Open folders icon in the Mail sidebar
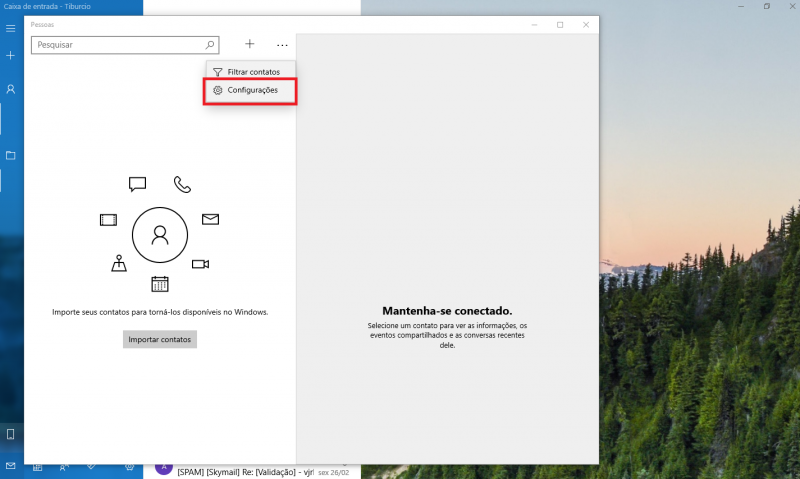Screen dimensions: 800x479 click(11, 155)
